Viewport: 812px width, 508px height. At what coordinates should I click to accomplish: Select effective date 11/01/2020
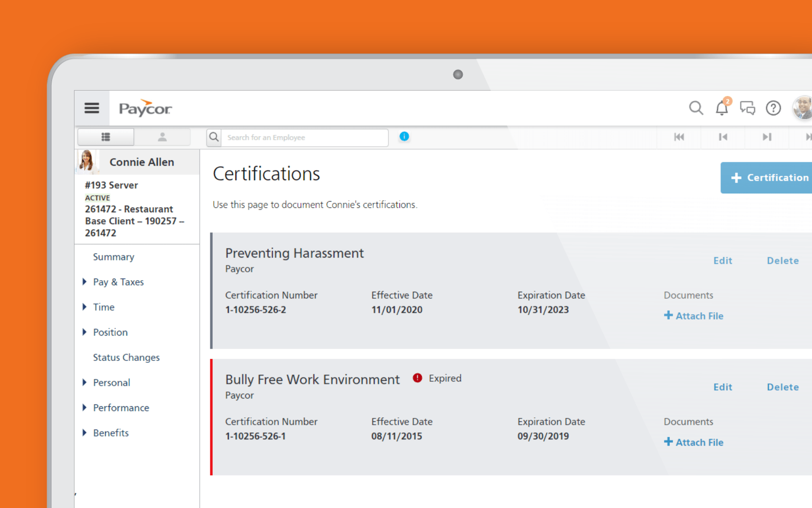[397, 310]
